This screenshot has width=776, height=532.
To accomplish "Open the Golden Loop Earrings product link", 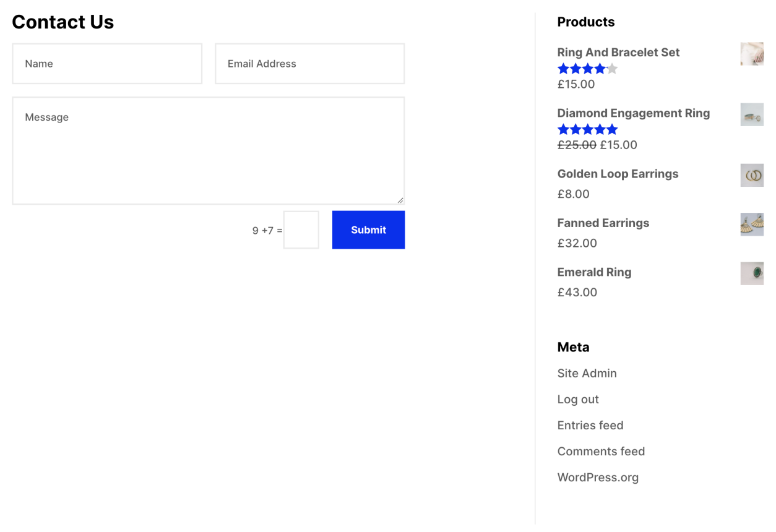I will (618, 174).
